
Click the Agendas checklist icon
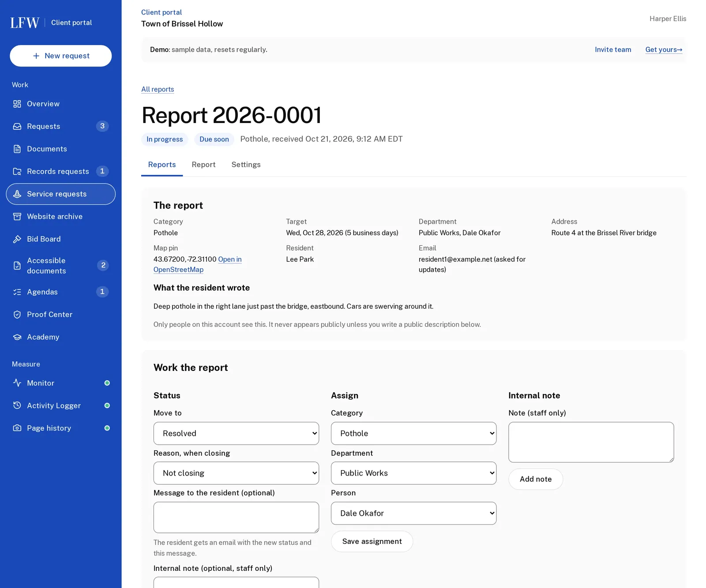(x=17, y=292)
